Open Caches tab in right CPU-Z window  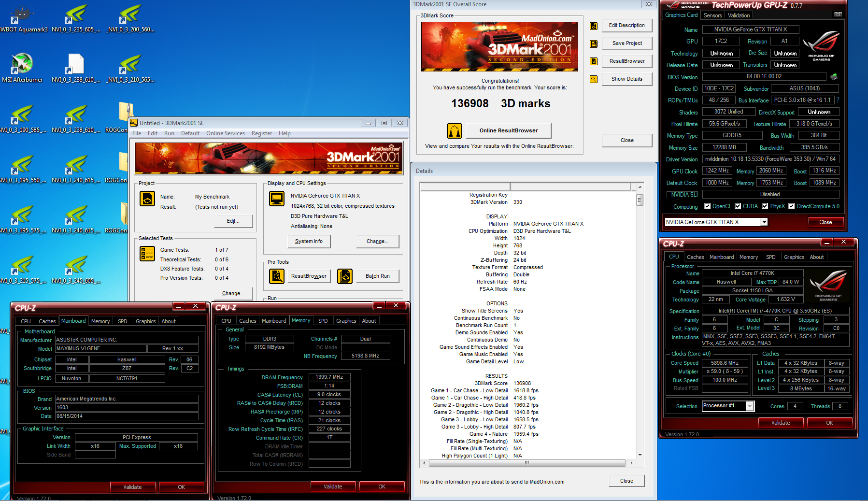pyautogui.click(x=695, y=257)
